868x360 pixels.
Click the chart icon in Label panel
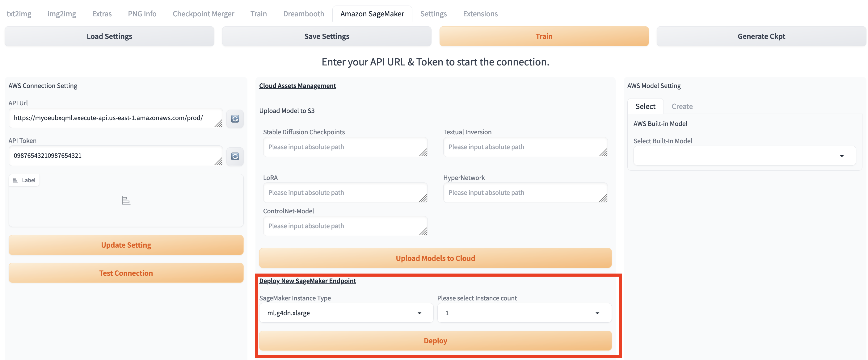coord(126,201)
